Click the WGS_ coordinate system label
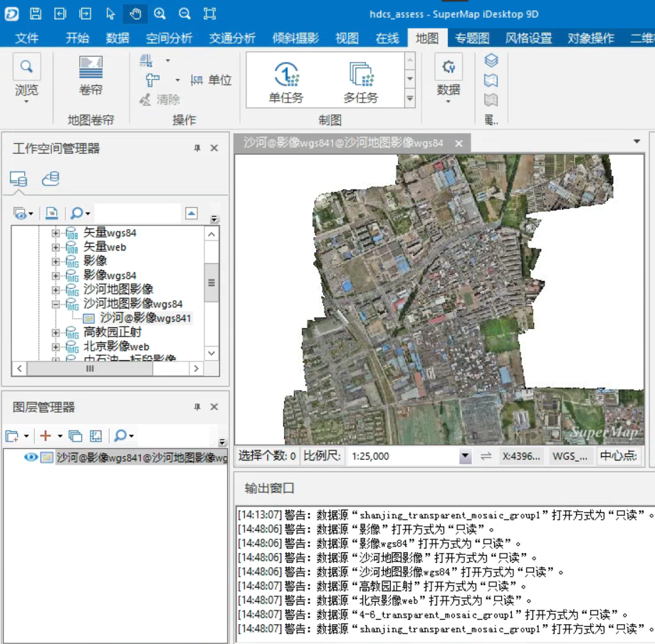 [x=570, y=456]
